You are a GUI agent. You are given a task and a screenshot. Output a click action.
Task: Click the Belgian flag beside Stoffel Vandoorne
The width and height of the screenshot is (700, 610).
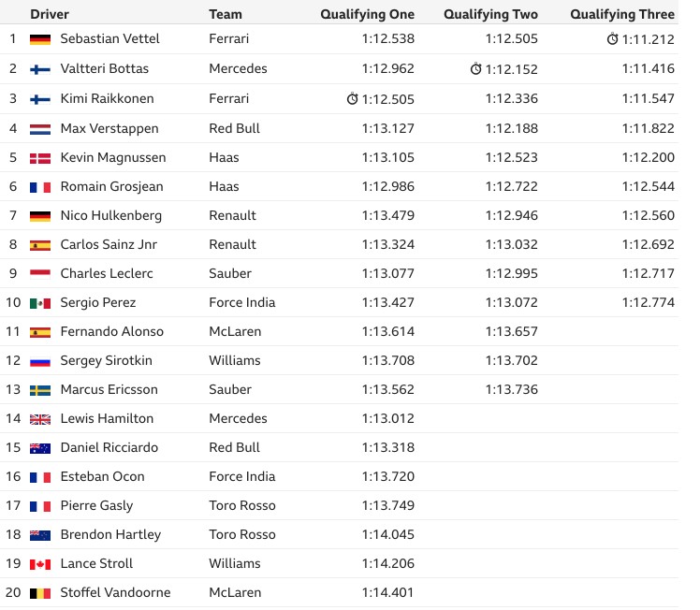tap(40, 593)
